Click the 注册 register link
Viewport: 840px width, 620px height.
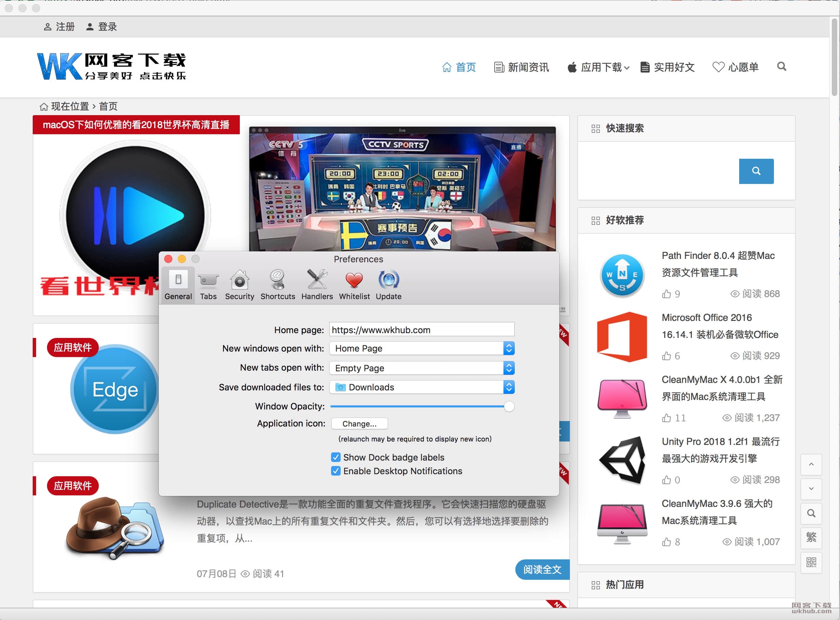click(x=59, y=27)
